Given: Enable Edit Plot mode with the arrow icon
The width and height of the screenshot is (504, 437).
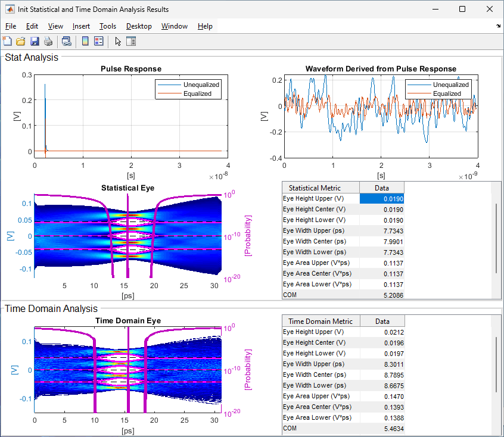Looking at the screenshot, I should coord(118,41).
